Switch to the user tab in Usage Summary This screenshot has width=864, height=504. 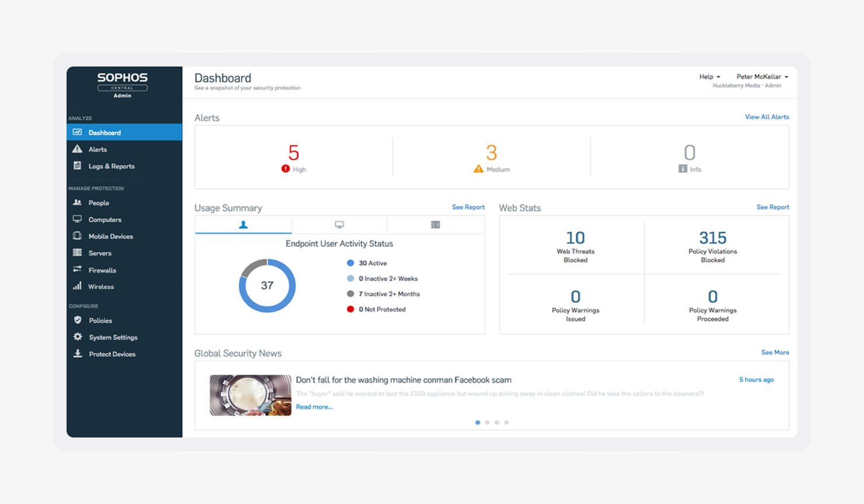pyautogui.click(x=243, y=225)
